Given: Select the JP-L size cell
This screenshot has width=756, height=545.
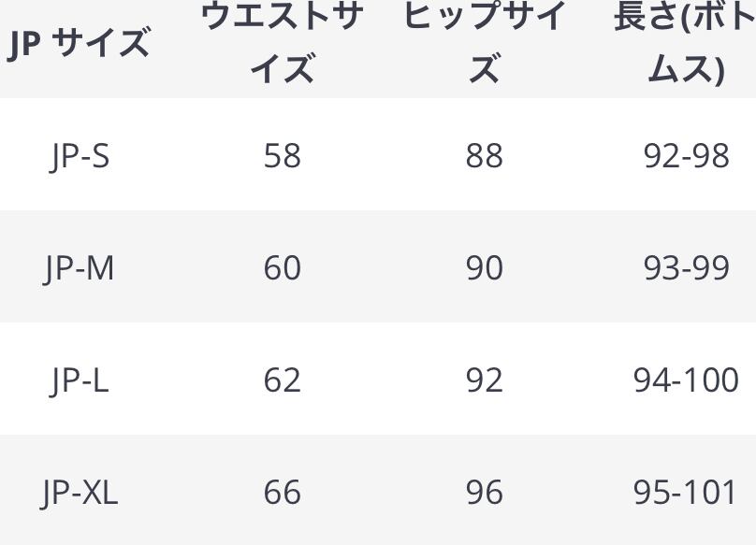Looking at the screenshot, I should tap(80, 380).
